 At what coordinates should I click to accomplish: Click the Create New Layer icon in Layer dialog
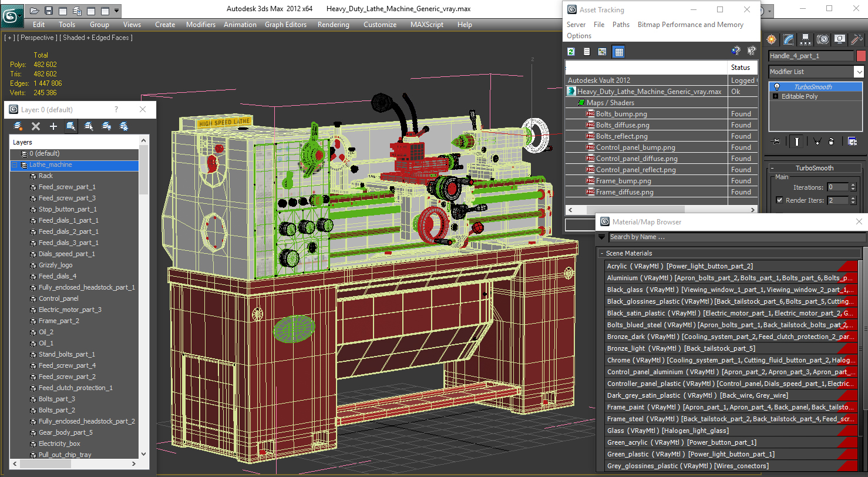(x=18, y=126)
